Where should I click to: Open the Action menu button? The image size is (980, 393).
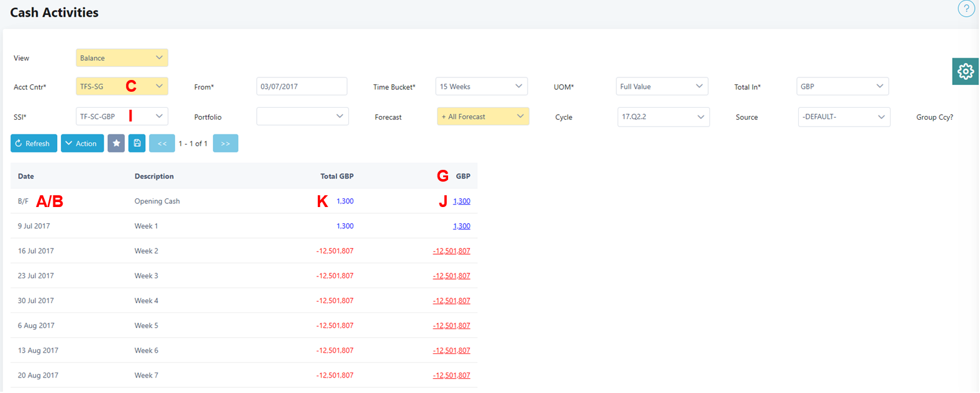click(82, 143)
